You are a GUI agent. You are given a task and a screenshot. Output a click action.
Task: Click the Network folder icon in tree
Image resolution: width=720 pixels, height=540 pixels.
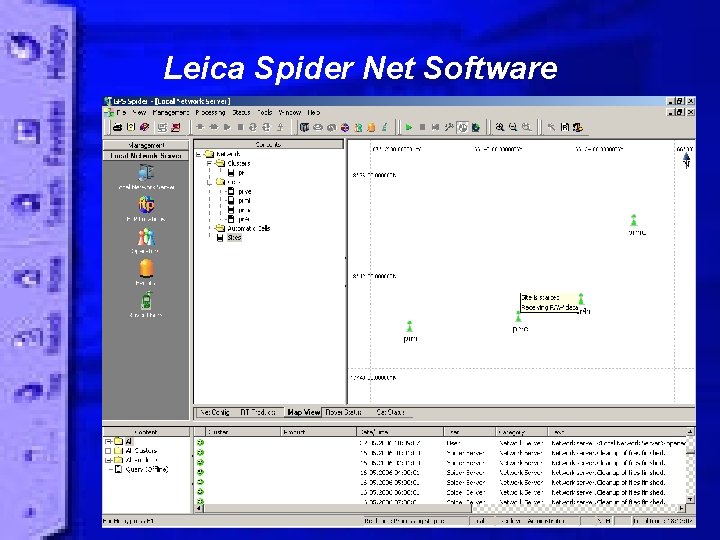tap(209, 154)
